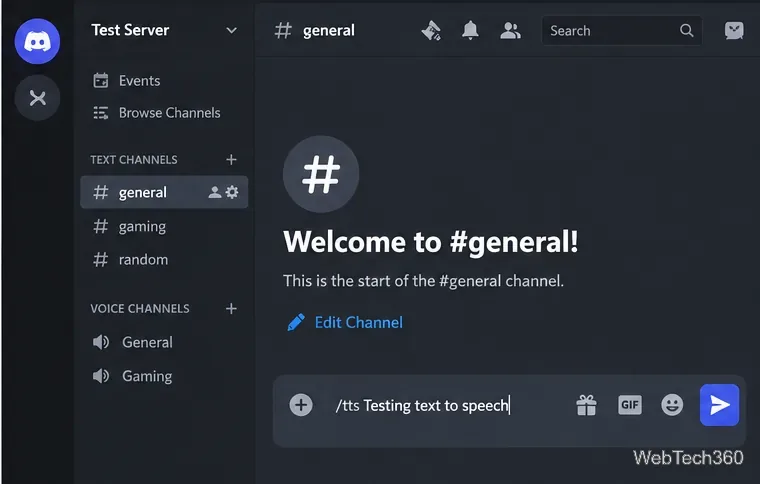Screen dimensions: 760x484
Task: Add a new voice channel with plus
Action: (x=231, y=309)
